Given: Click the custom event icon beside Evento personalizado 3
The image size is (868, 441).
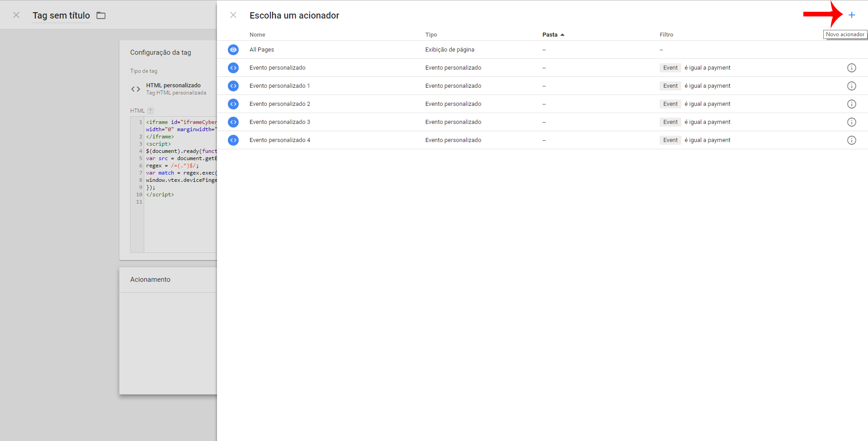Looking at the screenshot, I should (x=233, y=122).
